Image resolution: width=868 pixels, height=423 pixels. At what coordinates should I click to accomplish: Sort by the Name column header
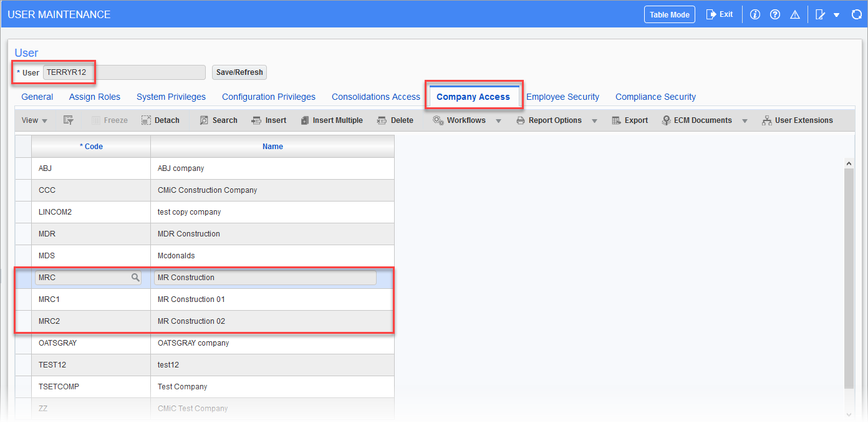coord(272,147)
